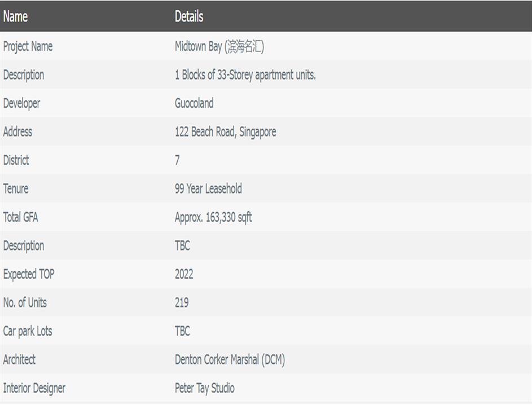Click the Total GFA label
Screen dimensions: 532x405
click(20, 217)
